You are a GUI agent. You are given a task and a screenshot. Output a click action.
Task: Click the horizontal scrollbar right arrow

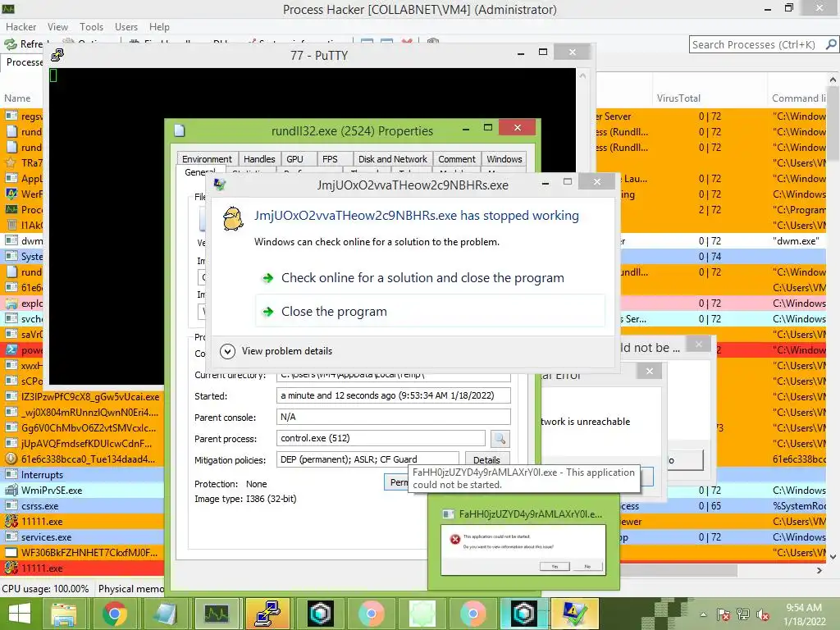click(x=819, y=571)
